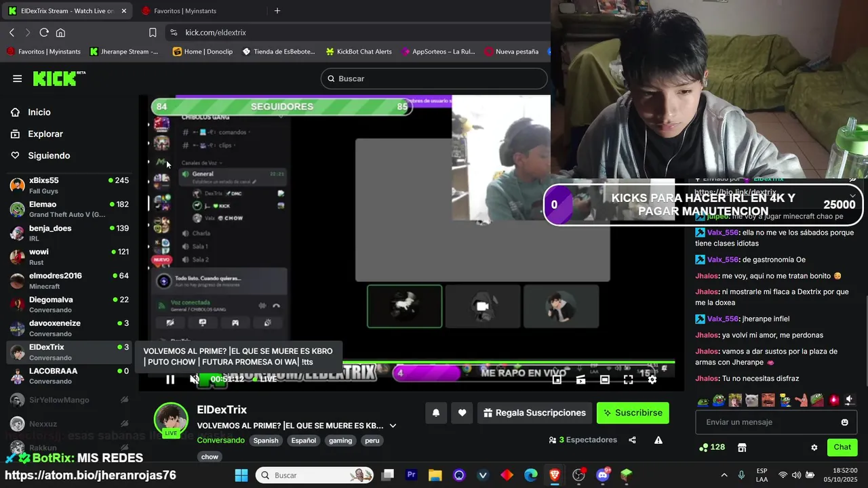This screenshot has width=868, height=488.
Task: Go to browser home page
Action: [x=60, y=33]
